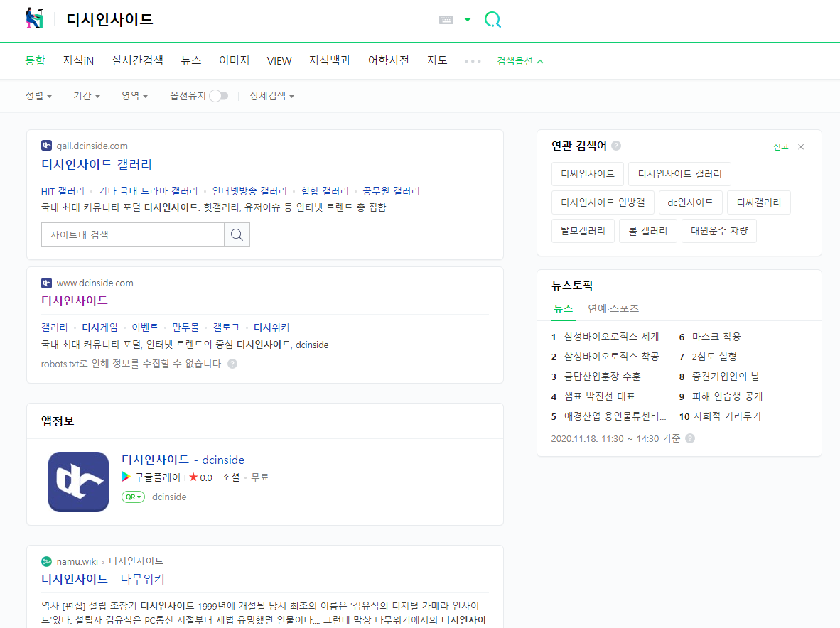Viewport: 840px width, 628px height.
Task: Click the 탈모갤러리 related search button
Action: click(583, 231)
